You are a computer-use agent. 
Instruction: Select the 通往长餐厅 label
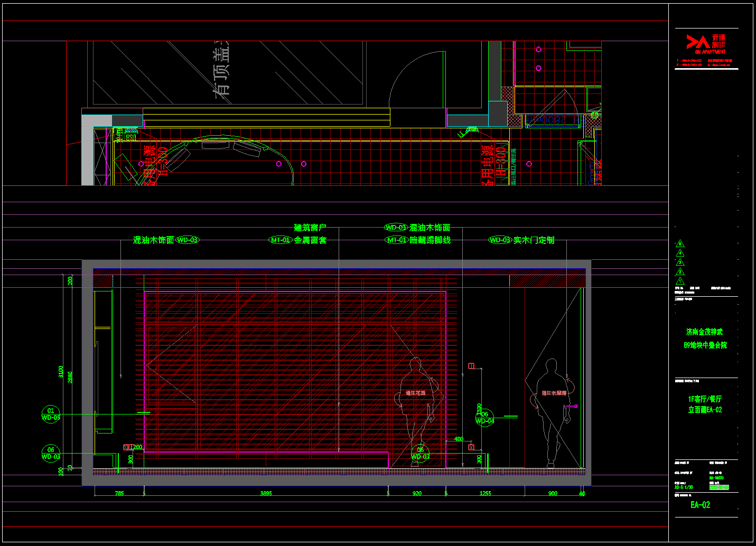[x=554, y=393]
